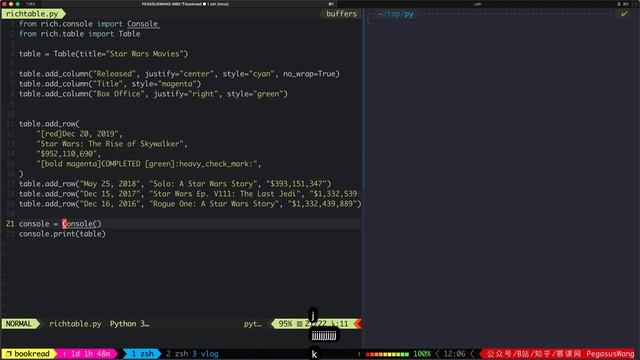Click the add_row "Dec 16, 2016" line
The image size is (640, 360).
coord(190,204)
